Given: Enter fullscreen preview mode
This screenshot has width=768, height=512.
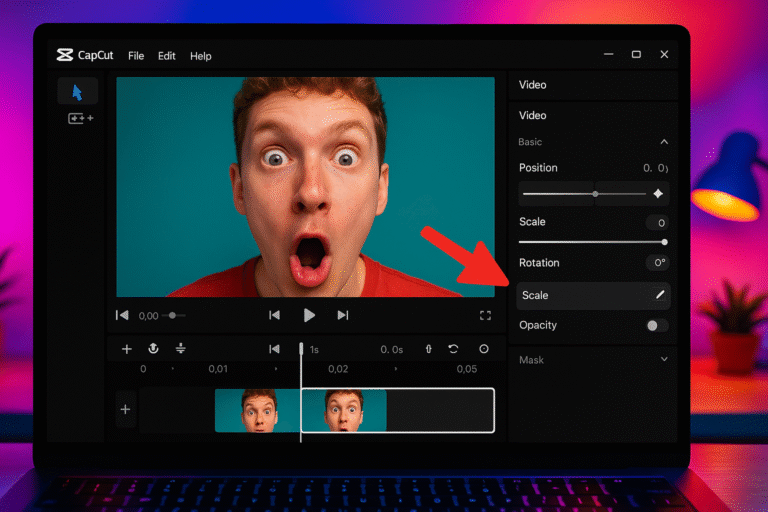Looking at the screenshot, I should coord(485,316).
